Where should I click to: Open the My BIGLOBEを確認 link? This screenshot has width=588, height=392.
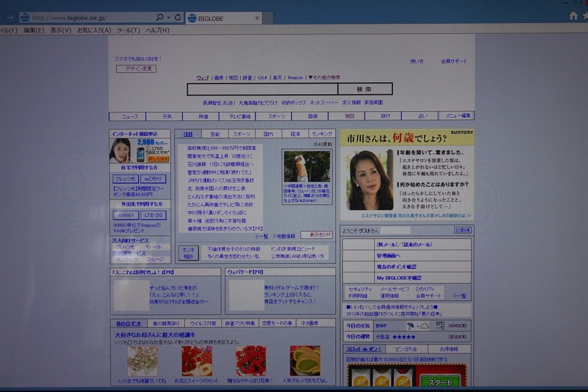tap(399, 278)
